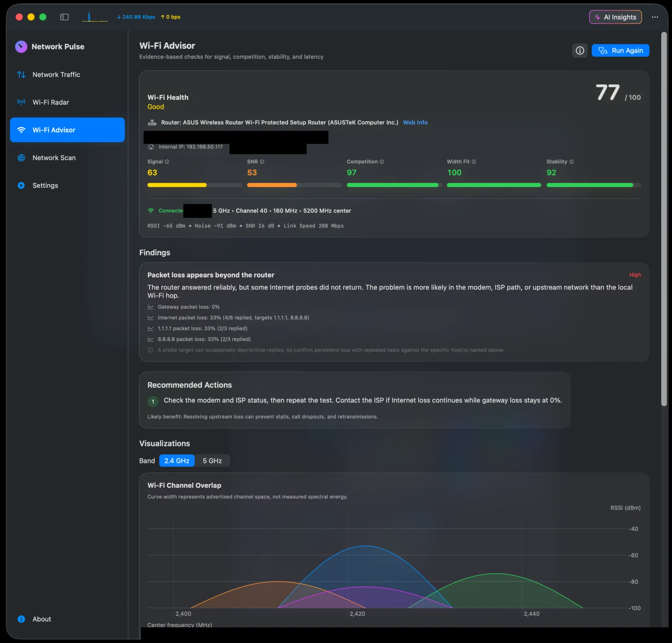Toggle the sidebar panel icon
672x643 pixels.
(64, 17)
